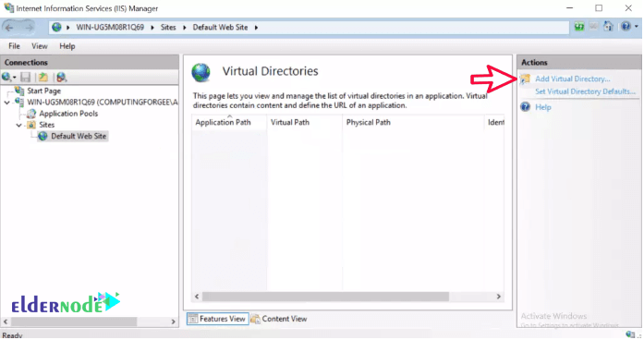Image resolution: width=644 pixels, height=340 pixels.
Task: Click Set Virtual Directory Defaults link
Action: pyautogui.click(x=585, y=91)
